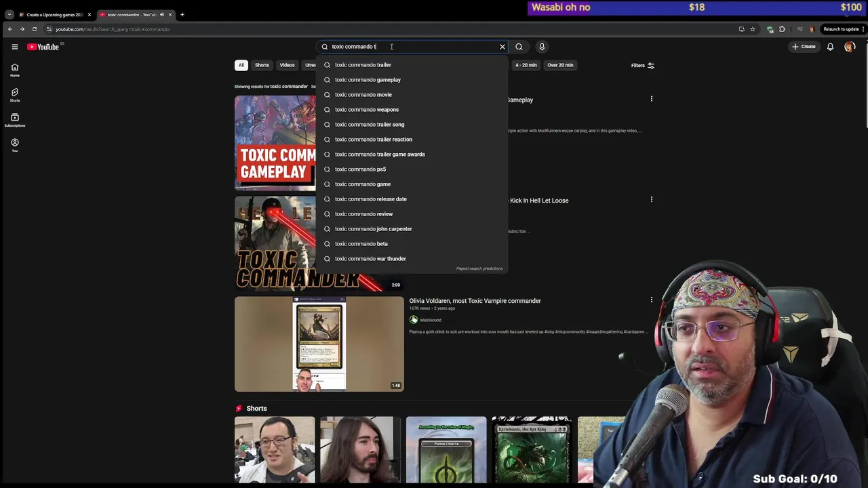Viewport: 868px width, 488px height.
Task: Open Shorts in the YouTube sidebar
Action: [x=14, y=95]
